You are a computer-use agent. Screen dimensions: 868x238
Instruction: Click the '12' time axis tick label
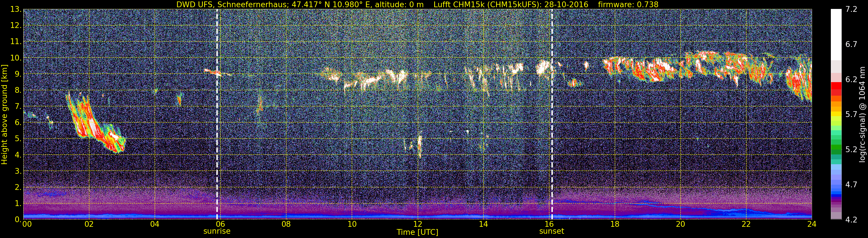click(x=417, y=224)
